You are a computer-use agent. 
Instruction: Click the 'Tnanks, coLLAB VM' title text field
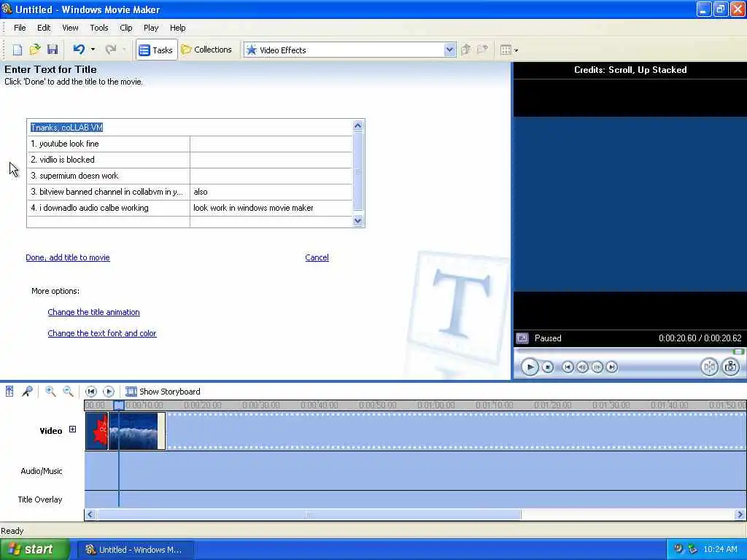(190, 128)
